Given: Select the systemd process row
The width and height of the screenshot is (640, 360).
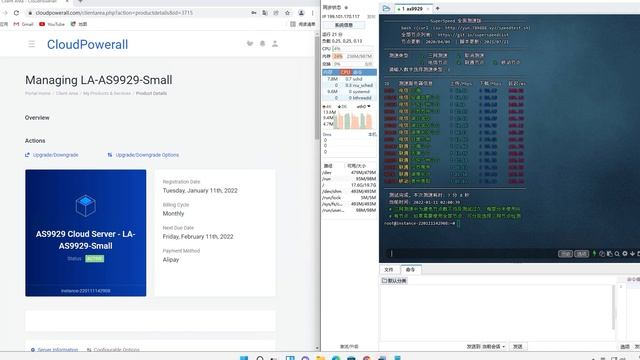Looking at the screenshot, I should 349,92.
